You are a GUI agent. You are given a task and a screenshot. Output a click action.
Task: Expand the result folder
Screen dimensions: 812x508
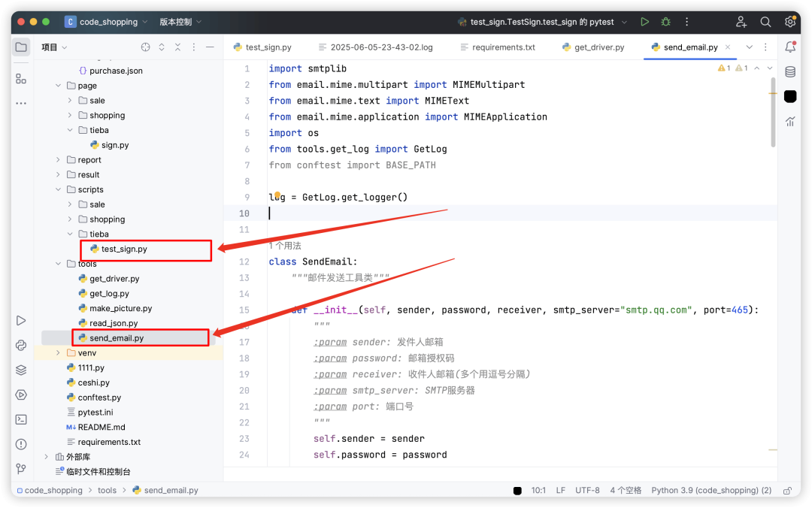(58, 175)
